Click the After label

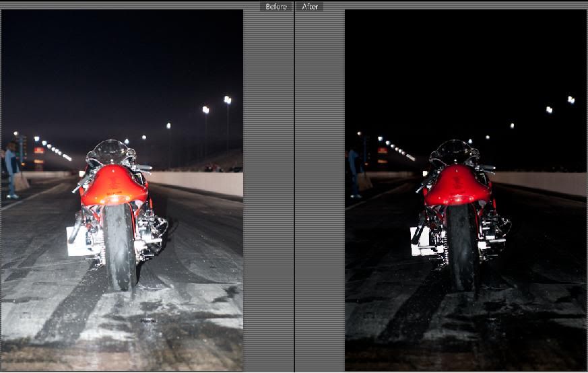coord(310,6)
